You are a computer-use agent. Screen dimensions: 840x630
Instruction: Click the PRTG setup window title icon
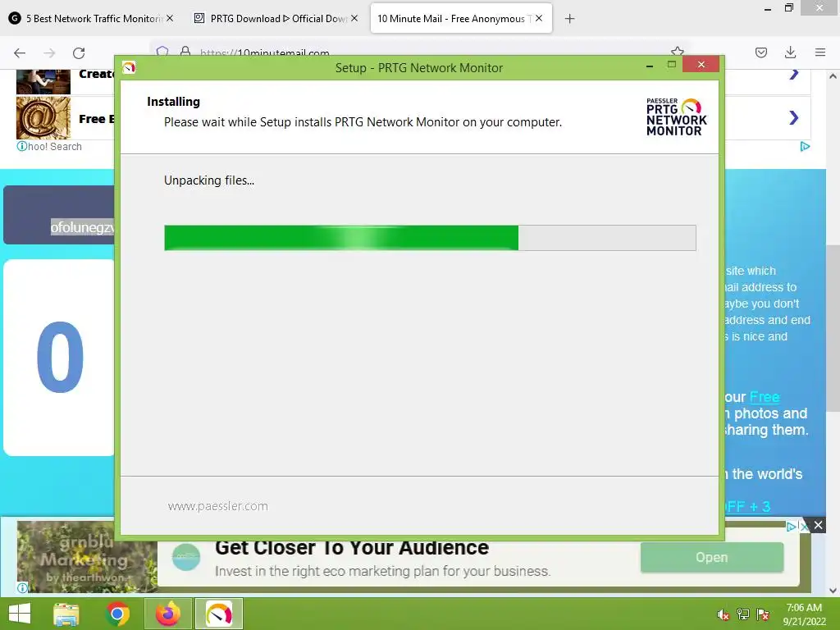(129, 67)
